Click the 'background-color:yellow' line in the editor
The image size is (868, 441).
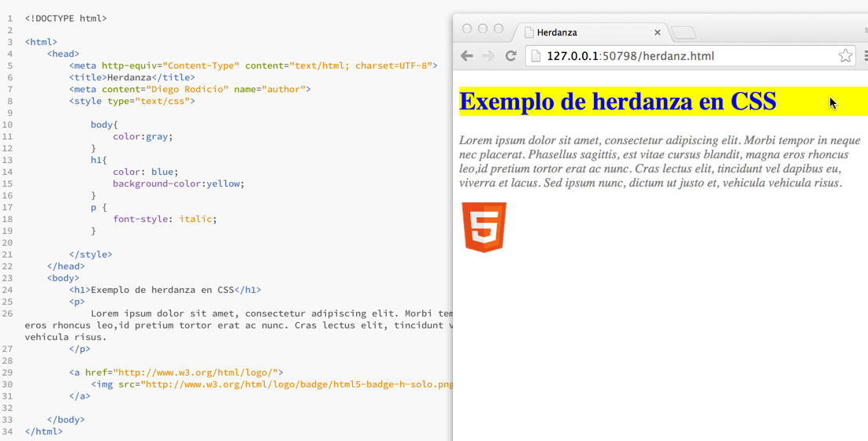[178, 183]
